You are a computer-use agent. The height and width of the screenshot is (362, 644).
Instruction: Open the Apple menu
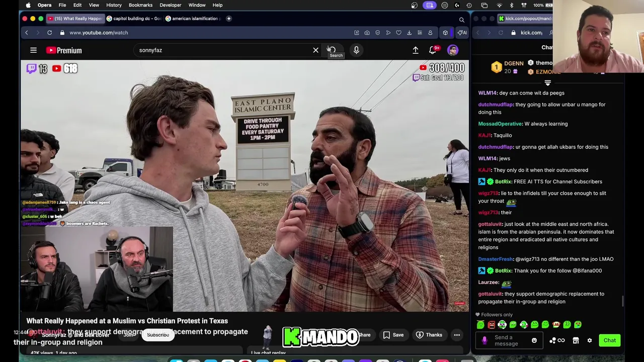point(28,5)
